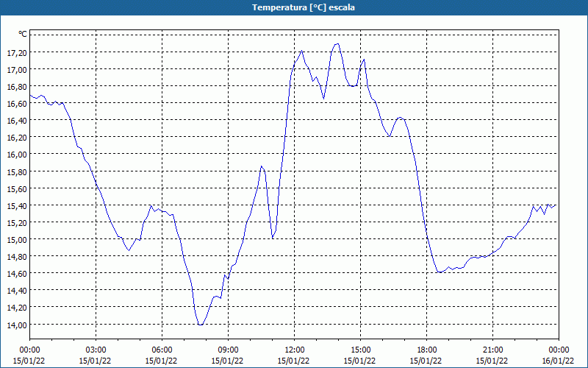Click the °C unit label
This screenshot has height=368, width=588.
click(23, 34)
